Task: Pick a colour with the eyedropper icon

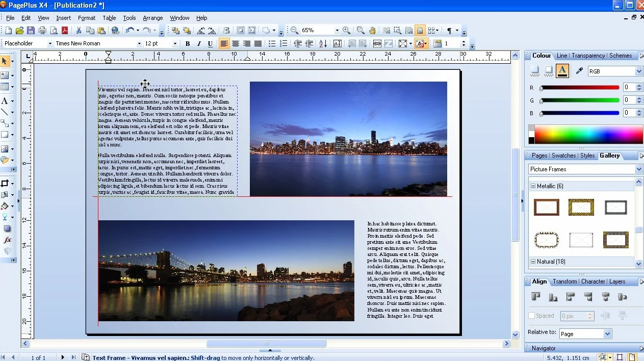Action: coord(579,71)
